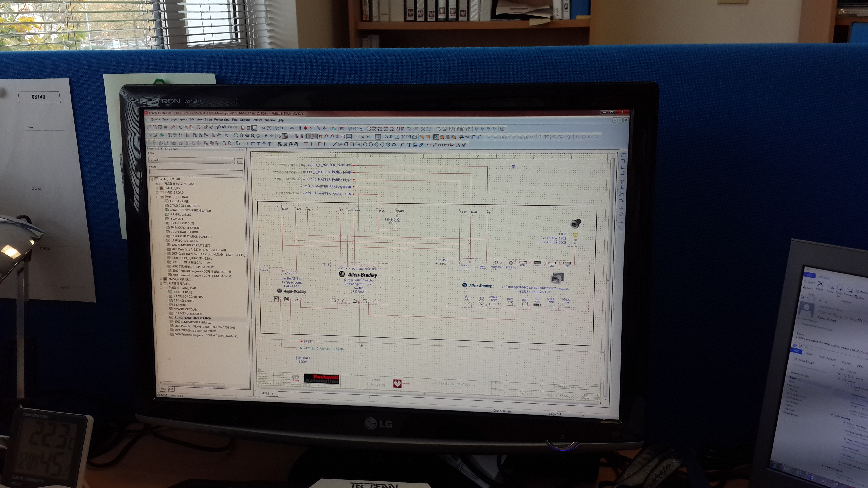Click the Cut scissors icon
Viewport: 868px width, 488px height.
pos(180,128)
